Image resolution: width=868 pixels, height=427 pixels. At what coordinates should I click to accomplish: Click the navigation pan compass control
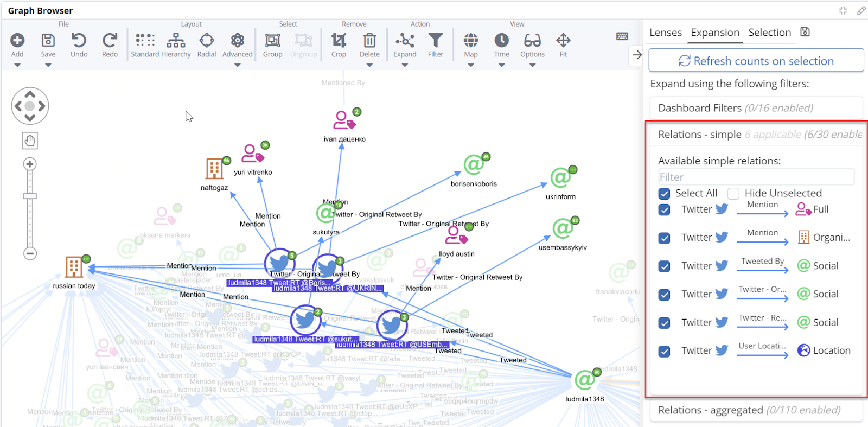click(30, 106)
